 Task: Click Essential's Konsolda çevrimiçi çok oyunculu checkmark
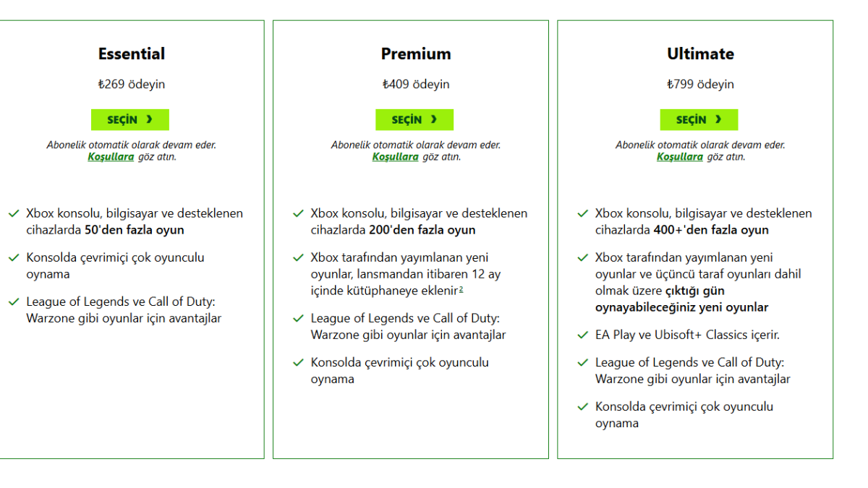click(14, 258)
